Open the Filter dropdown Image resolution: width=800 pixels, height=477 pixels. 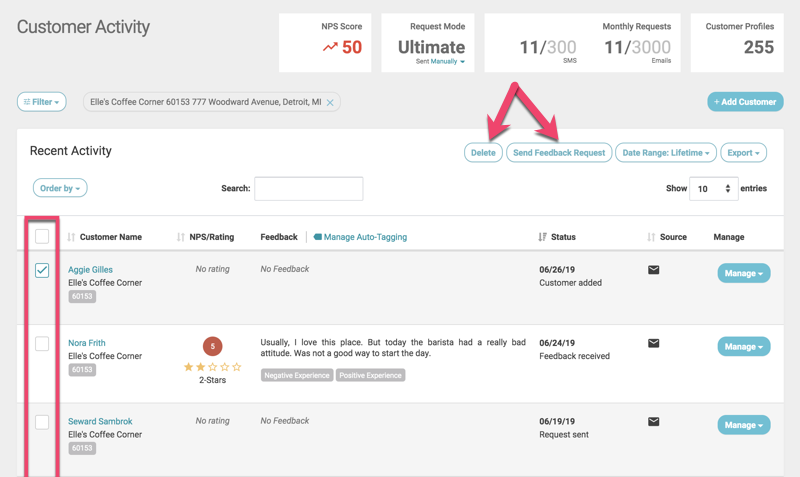(x=41, y=102)
